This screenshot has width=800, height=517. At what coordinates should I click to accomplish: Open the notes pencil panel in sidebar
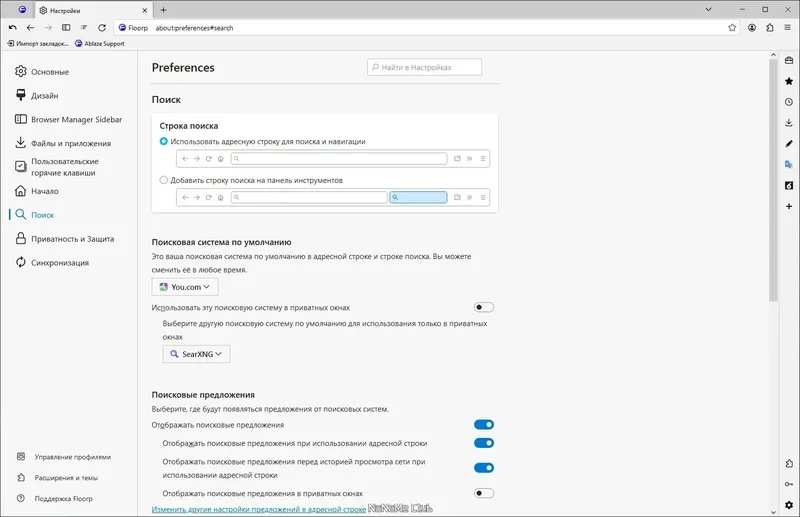789,144
